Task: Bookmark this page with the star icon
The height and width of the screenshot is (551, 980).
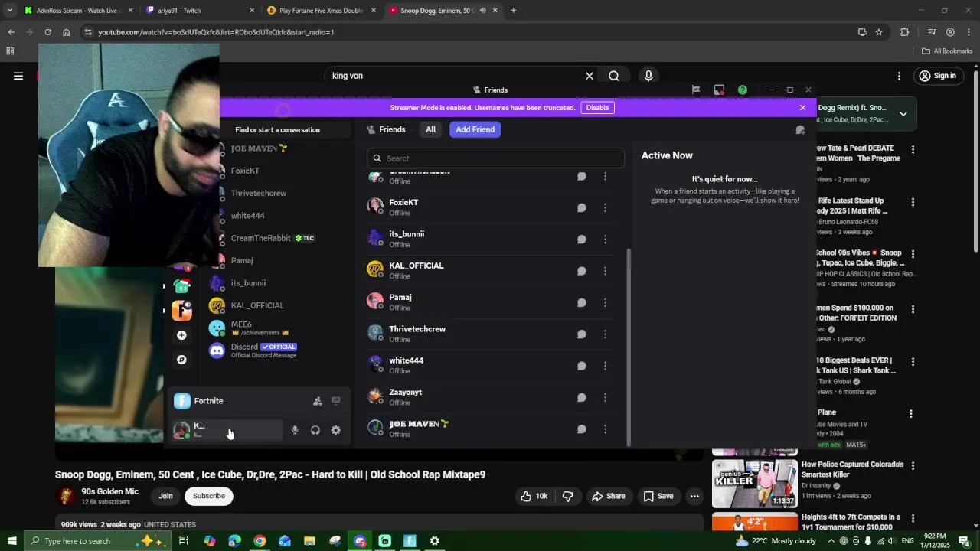Action: pos(879,32)
